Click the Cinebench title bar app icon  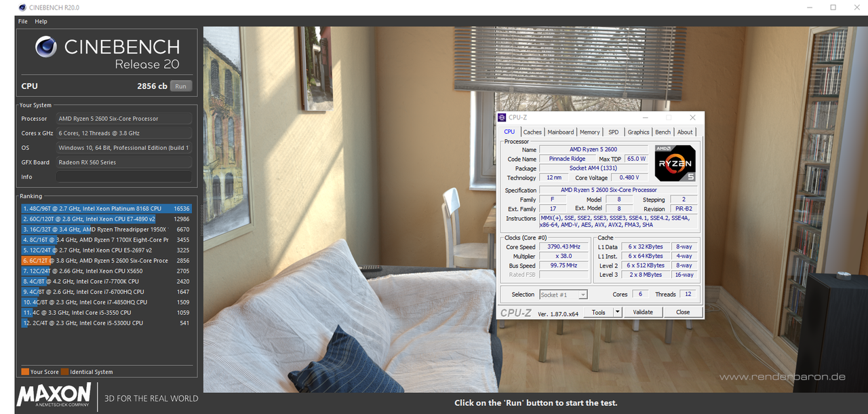[x=23, y=7]
